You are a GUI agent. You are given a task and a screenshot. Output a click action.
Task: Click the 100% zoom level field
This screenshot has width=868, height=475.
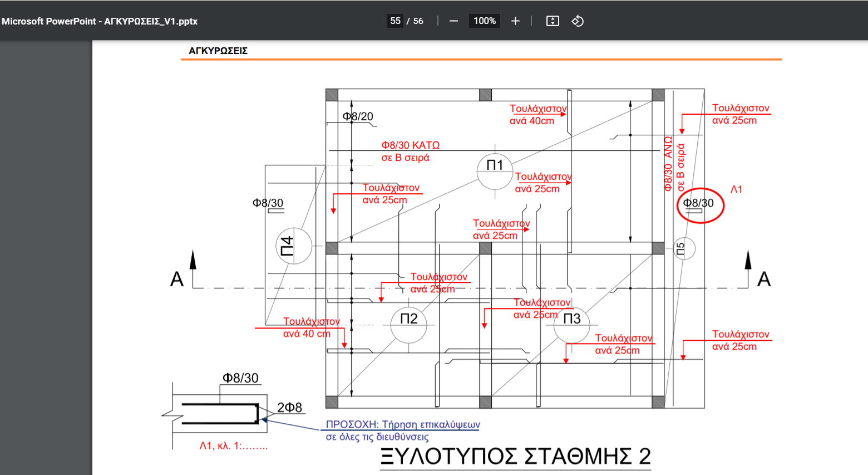484,21
